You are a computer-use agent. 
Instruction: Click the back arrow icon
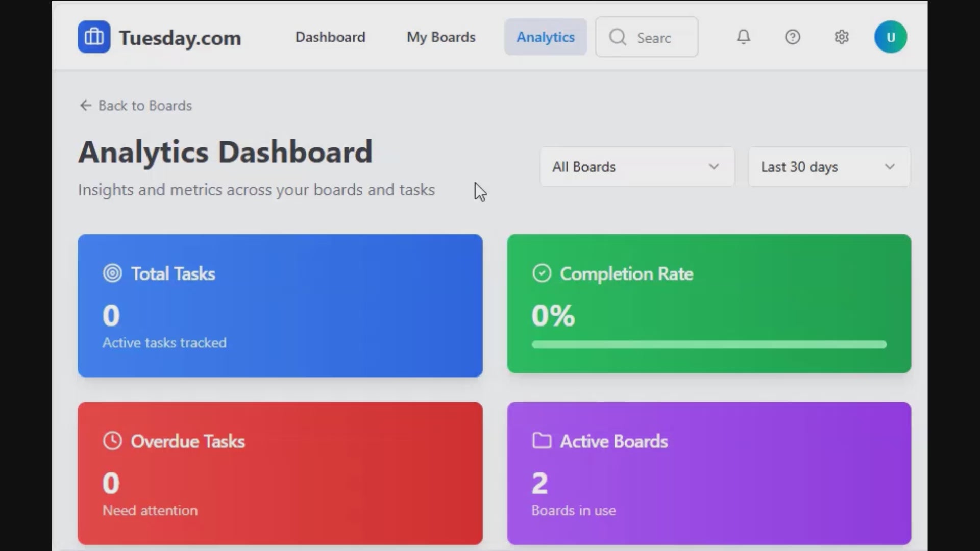(85, 106)
